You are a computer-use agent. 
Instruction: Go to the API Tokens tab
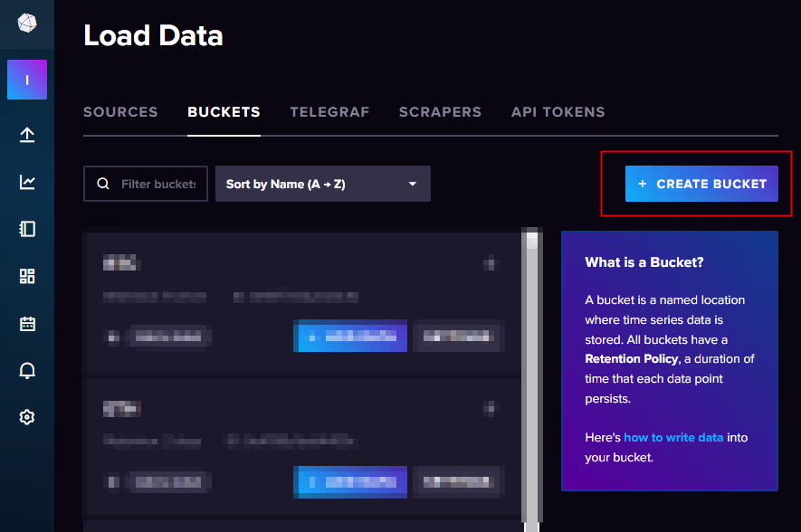pyautogui.click(x=558, y=112)
